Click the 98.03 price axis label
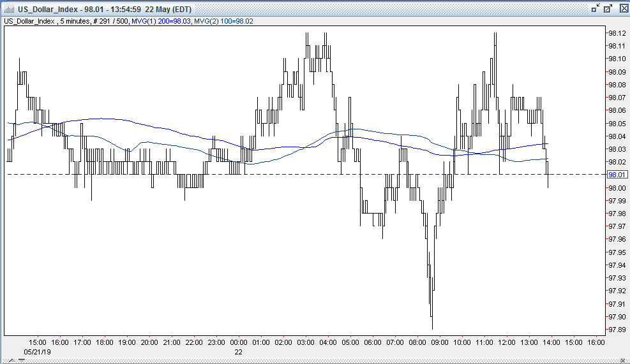This screenshot has width=630, height=364. click(617, 149)
